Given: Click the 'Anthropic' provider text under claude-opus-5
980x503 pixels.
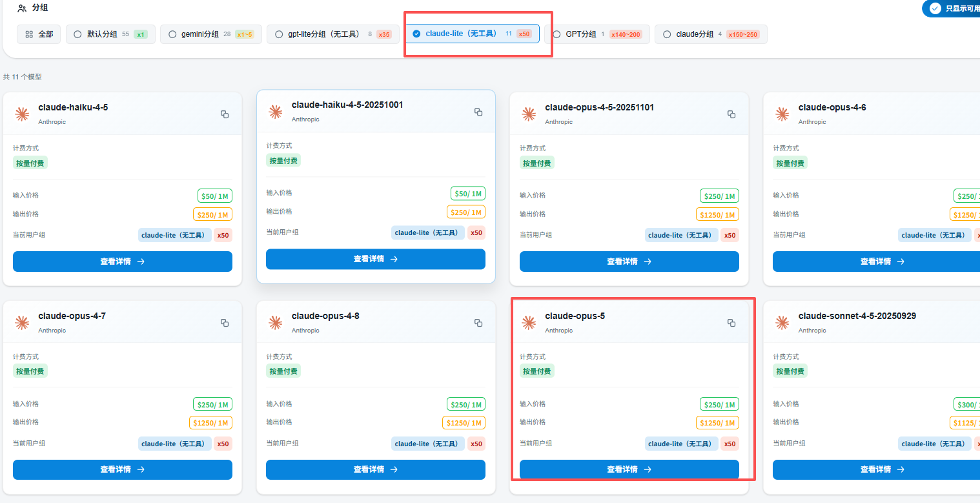Looking at the screenshot, I should [x=558, y=331].
